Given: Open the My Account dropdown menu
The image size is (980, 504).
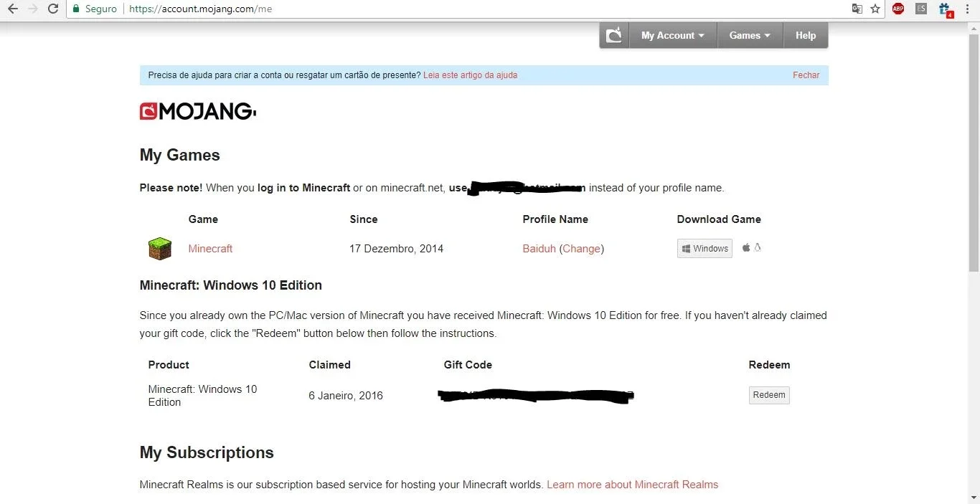Looking at the screenshot, I should [673, 35].
